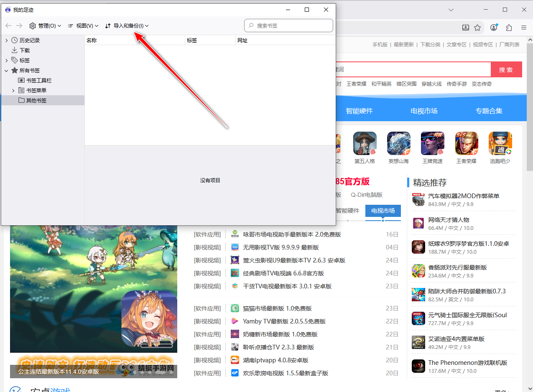Click the red 搜索 button
The width and height of the screenshot is (533, 392).
506,70
